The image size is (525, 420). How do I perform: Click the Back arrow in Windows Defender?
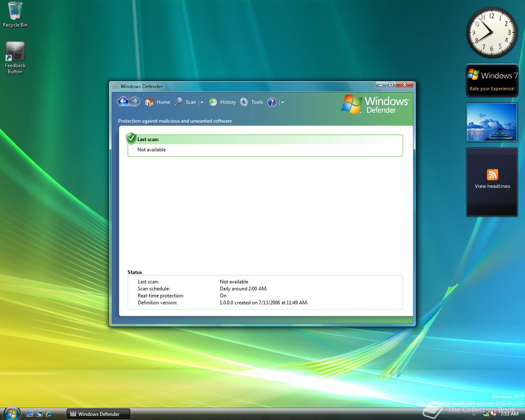point(123,101)
